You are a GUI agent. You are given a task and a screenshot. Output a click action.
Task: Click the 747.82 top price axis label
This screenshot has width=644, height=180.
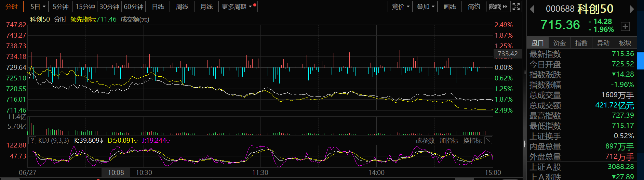pos(16,25)
